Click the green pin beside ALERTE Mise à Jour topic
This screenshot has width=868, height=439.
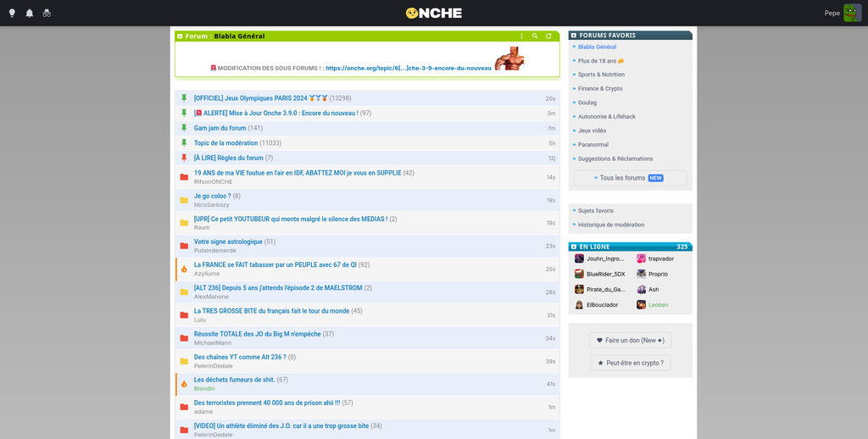(184, 113)
